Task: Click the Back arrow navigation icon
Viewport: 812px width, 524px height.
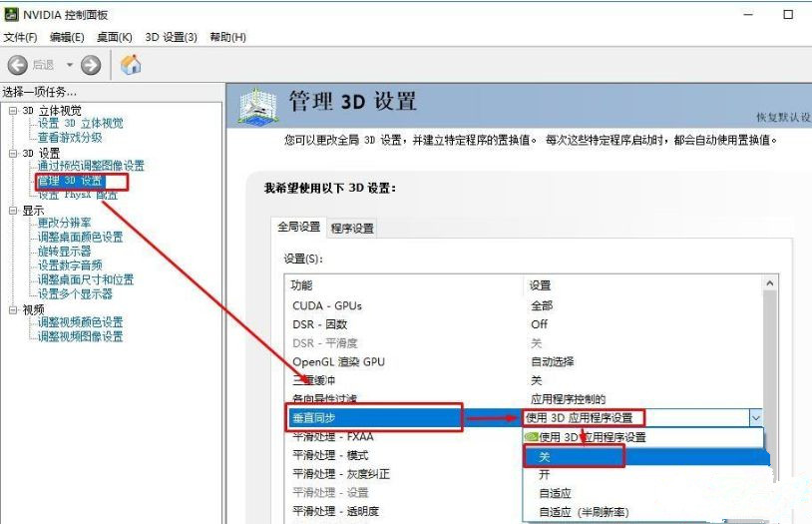Action: pyautogui.click(x=18, y=65)
